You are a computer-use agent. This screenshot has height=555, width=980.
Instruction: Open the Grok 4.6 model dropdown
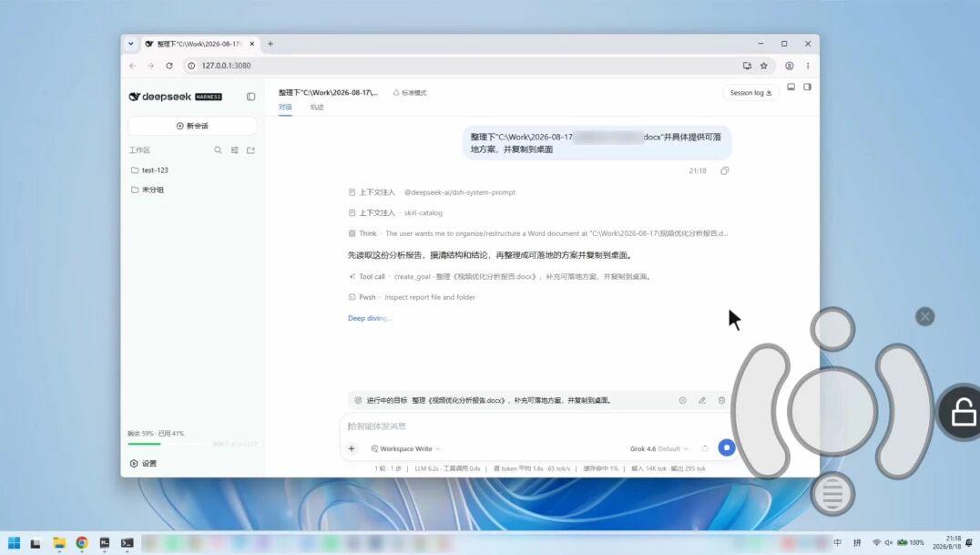coord(658,448)
